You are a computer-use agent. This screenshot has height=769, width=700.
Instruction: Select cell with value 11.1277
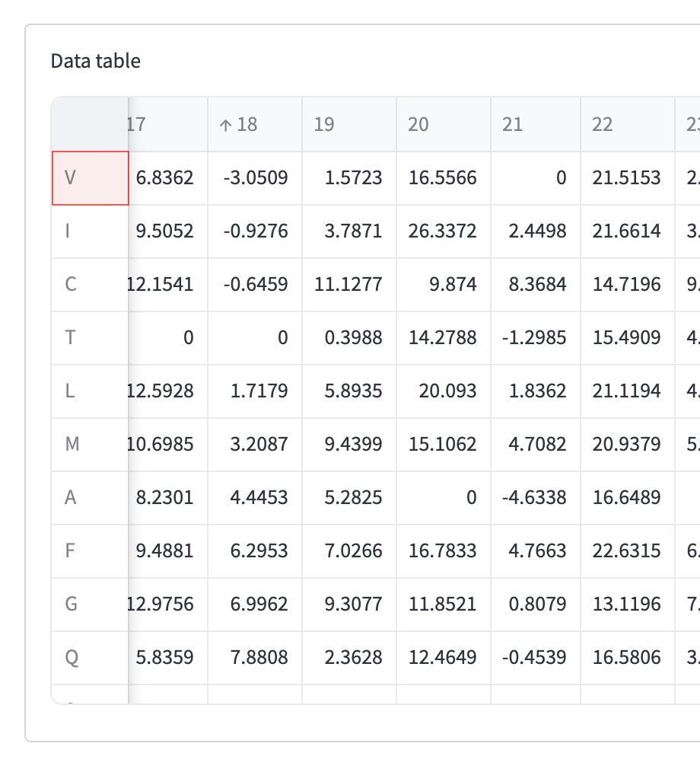pyautogui.click(x=348, y=285)
